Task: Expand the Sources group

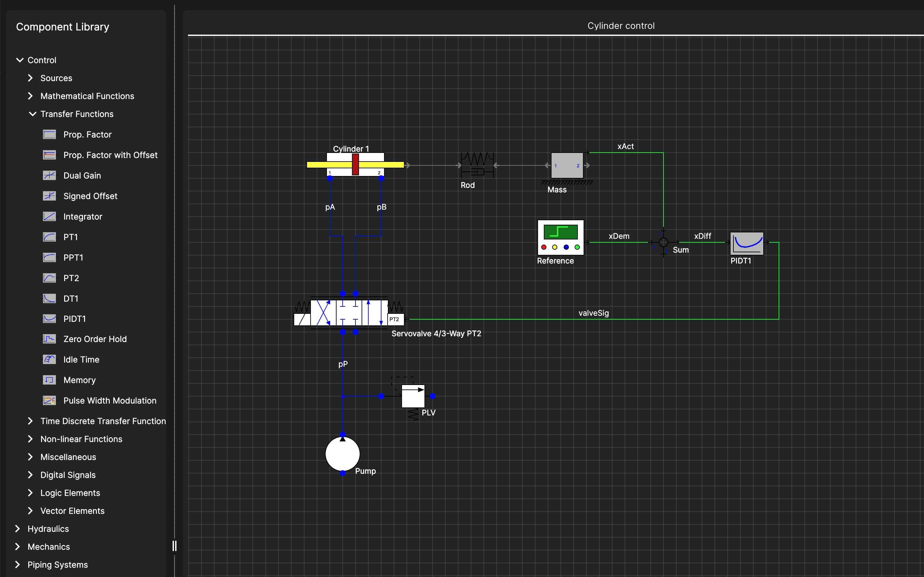Action: (x=30, y=78)
